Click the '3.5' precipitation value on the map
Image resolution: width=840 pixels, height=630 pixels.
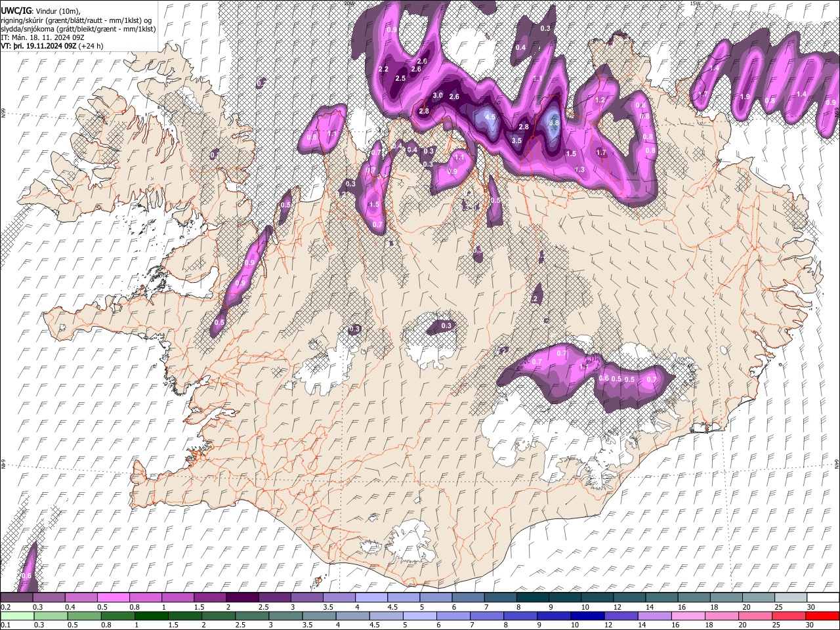[x=516, y=140]
